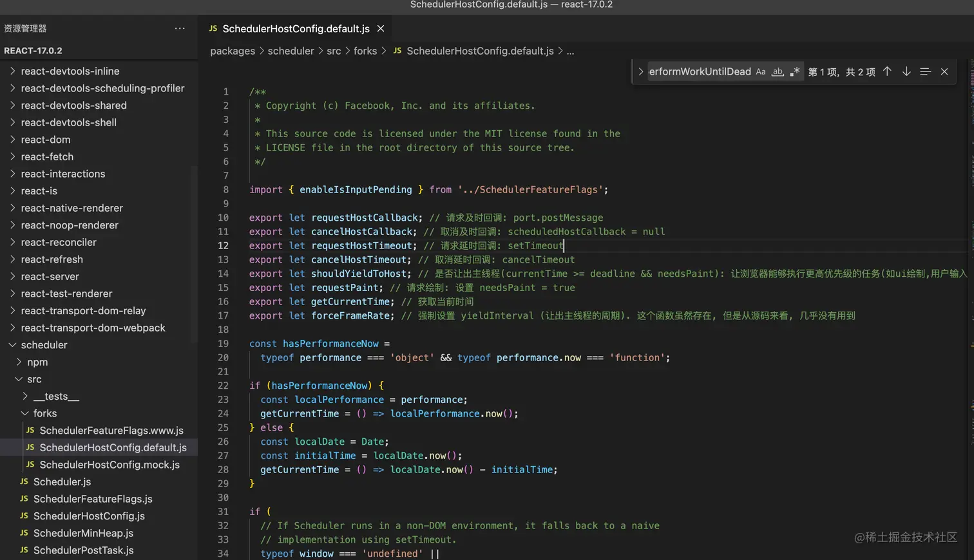The width and height of the screenshot is (974, 560).
Task: Click packages in the breadcrumb
Action: pyautogui.click(x=233, y=51)
